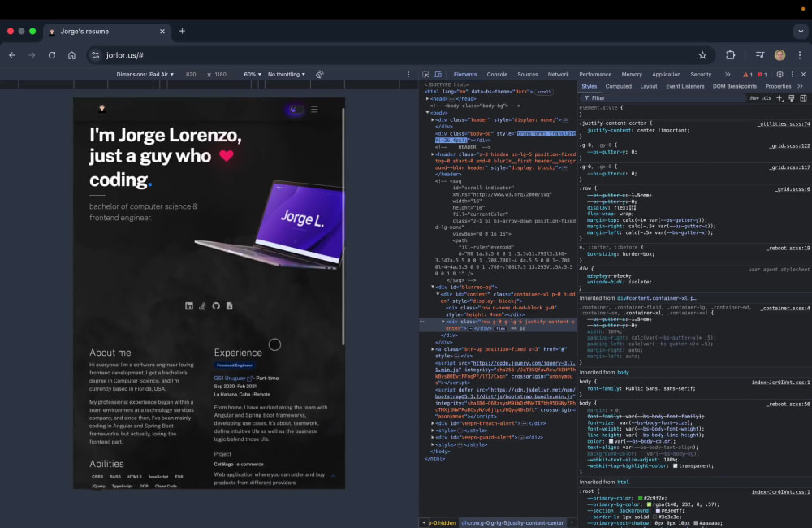Click the red issues count indicator
This screenshot has width=812, height=528.
coord(762,75)
